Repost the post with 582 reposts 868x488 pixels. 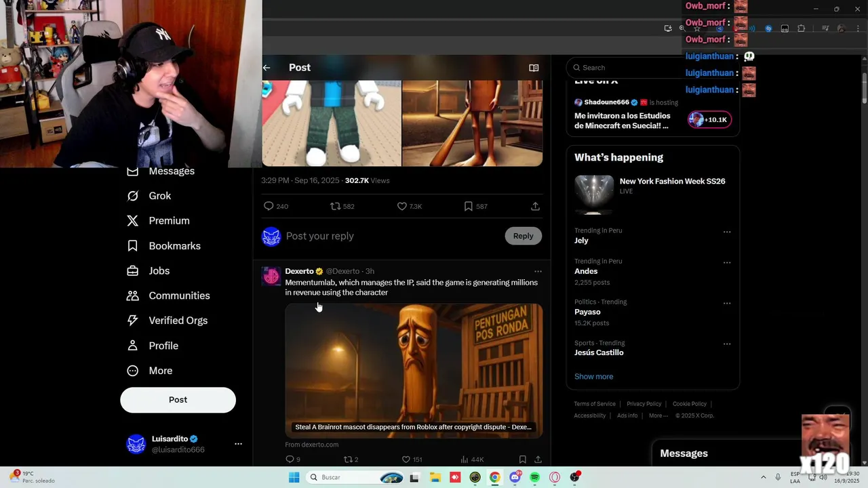pyautogui.click(x=342, y=206)
